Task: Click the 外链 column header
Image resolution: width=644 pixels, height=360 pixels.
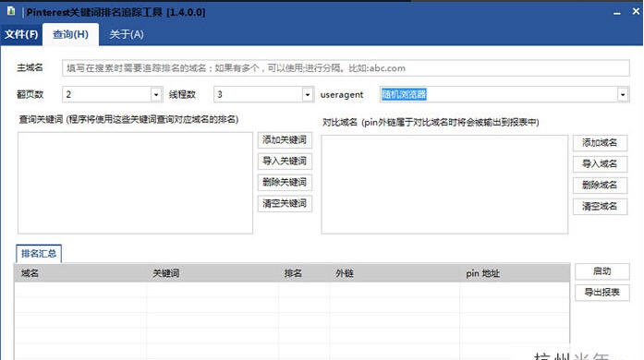Action: tap(395, 273)
